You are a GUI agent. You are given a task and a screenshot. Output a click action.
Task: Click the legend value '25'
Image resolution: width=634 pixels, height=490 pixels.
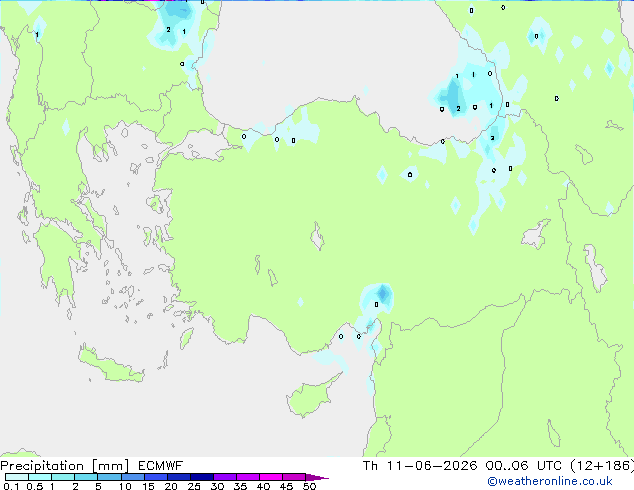[x=194, y=486]
